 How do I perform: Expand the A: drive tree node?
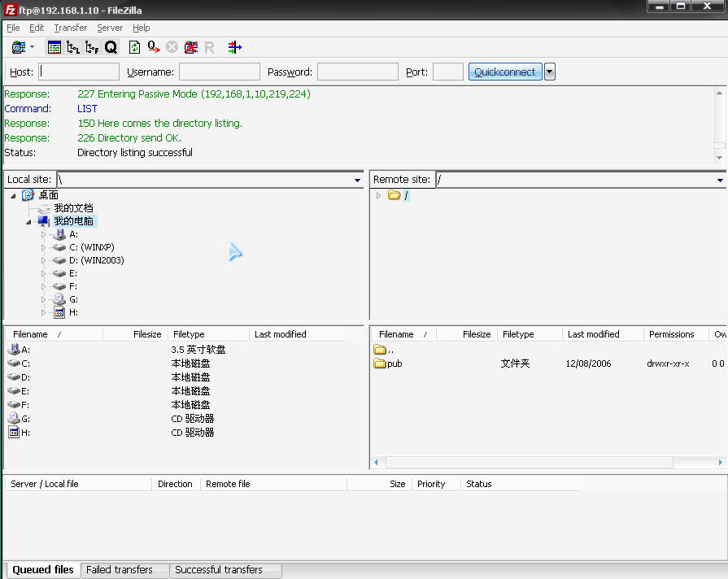[43, 235]
